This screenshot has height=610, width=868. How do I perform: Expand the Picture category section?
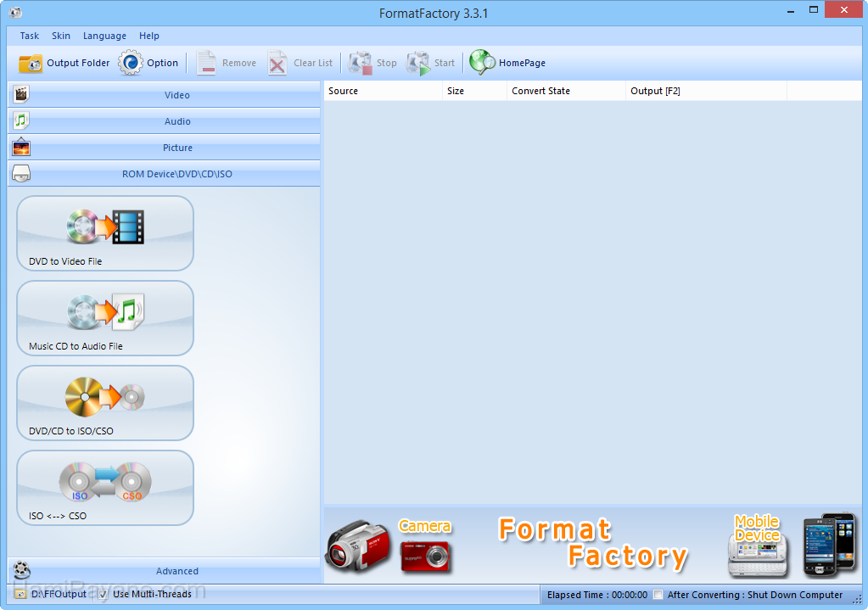click(x=165, y=148)
